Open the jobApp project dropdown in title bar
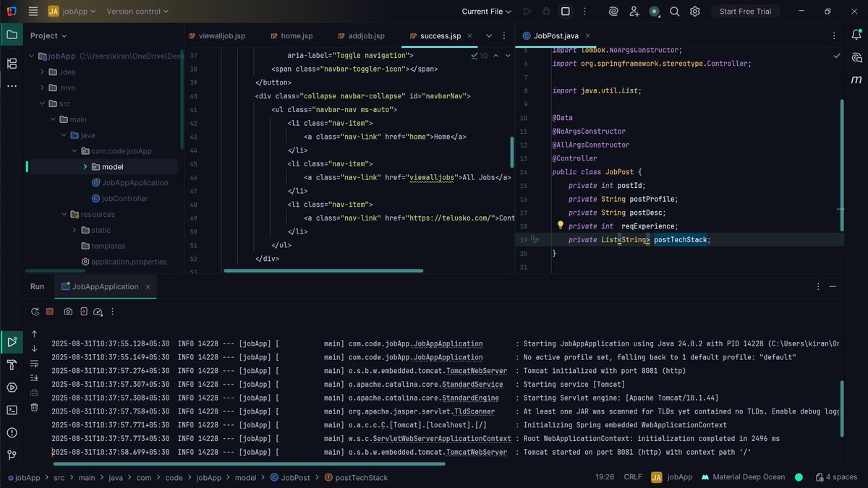Screen dimensions: 868x488 click(x=71, y=12)
